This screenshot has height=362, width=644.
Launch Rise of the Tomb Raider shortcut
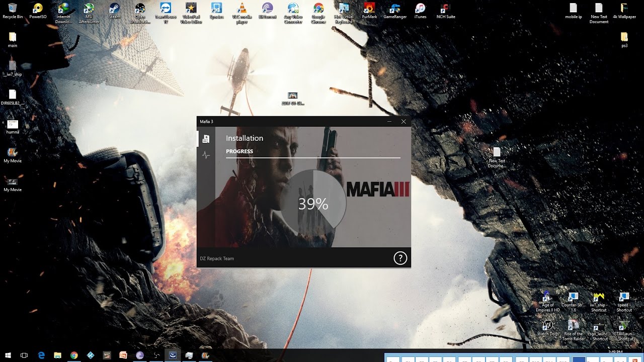[573, 331]
